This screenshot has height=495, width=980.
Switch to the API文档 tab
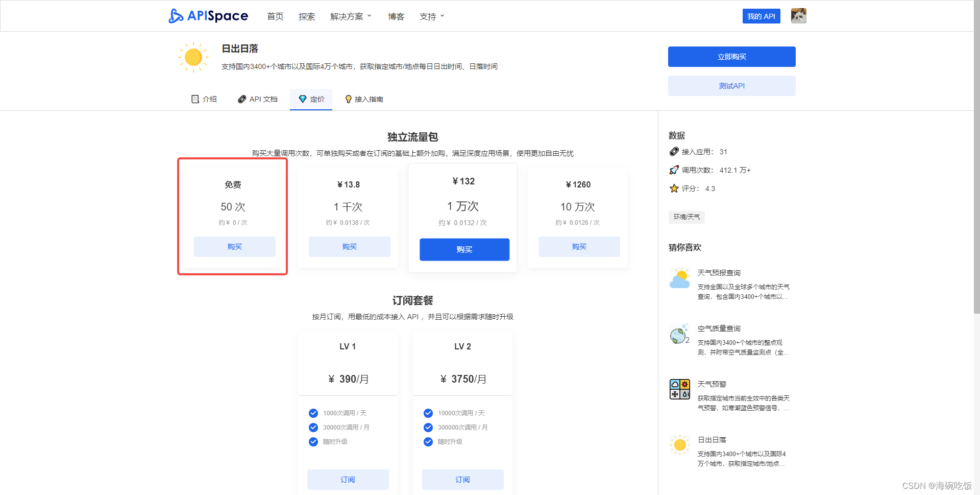click(x=257, y=99)
